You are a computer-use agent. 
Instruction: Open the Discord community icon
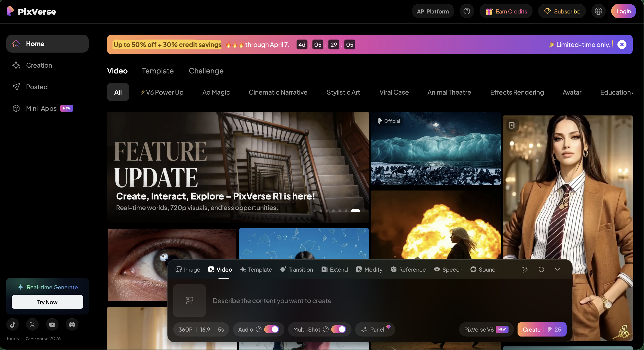pyautogui.click(x=72, y=324)
